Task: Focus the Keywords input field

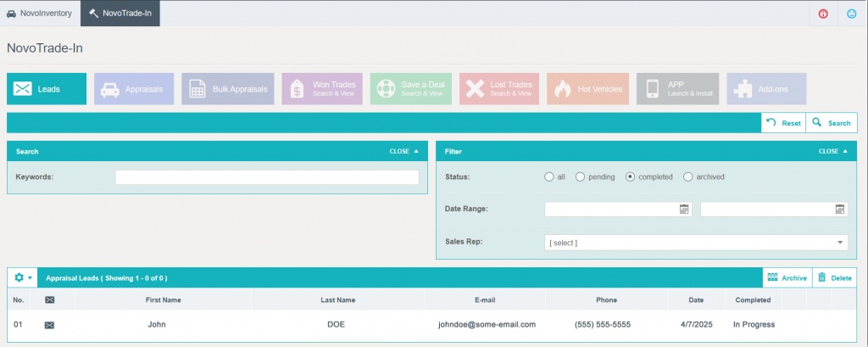Action: 267,177
